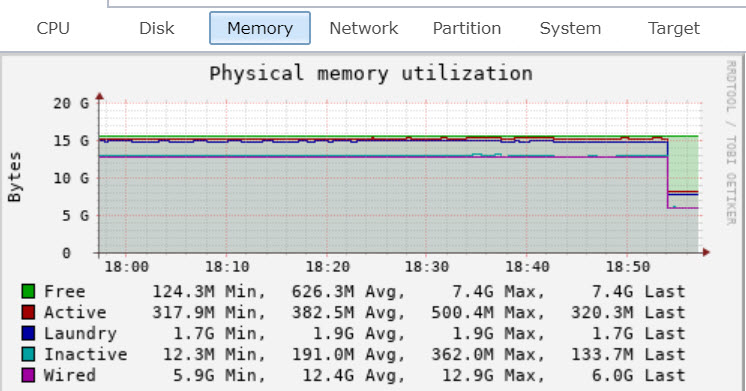Viewport: 746px width, 391px height.
Task: Switch to the System tab
Action: click(570, 28)
